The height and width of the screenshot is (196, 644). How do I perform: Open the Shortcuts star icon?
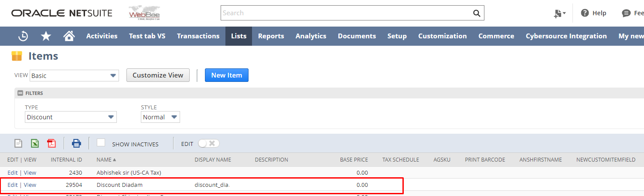pos(46,36)
